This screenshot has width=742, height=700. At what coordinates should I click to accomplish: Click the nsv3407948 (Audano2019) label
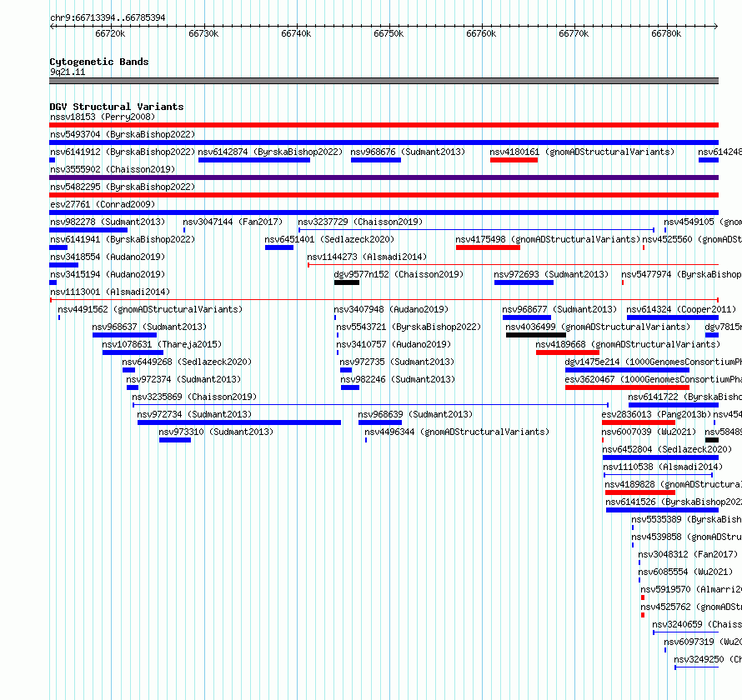391,309
